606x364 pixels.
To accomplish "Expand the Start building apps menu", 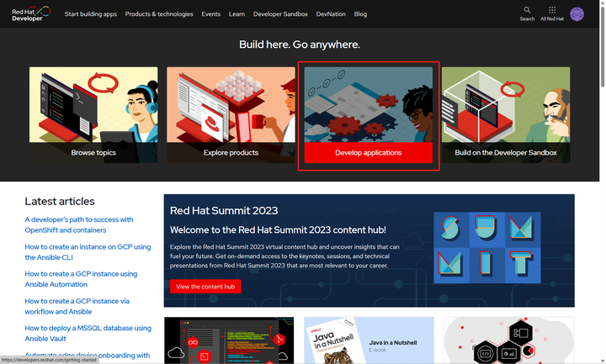I will click(x=90, y=14).
